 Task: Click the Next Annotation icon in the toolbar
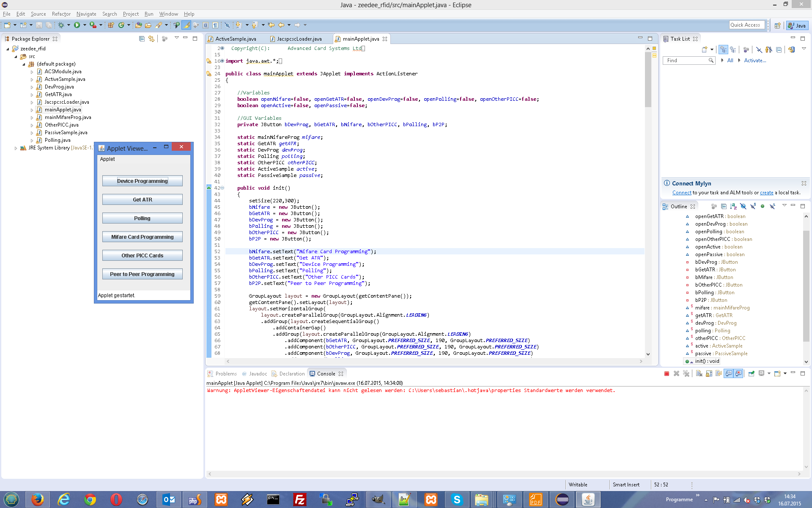coord(239,25)
